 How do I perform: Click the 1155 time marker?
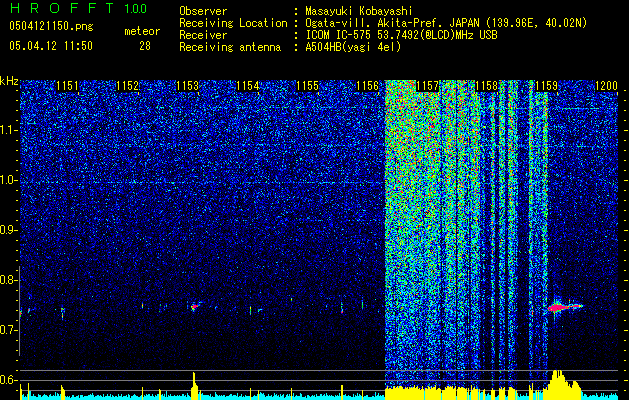point(308,86)
